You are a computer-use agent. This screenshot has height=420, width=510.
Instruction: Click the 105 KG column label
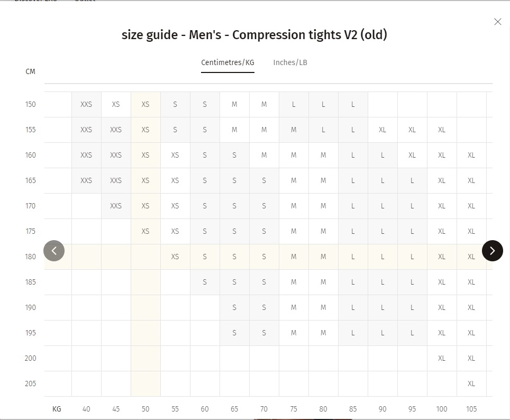coord(471,409)
